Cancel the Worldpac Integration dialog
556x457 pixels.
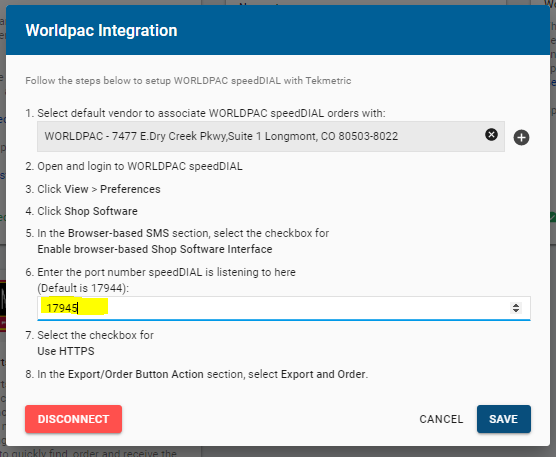tap(441, 419)
